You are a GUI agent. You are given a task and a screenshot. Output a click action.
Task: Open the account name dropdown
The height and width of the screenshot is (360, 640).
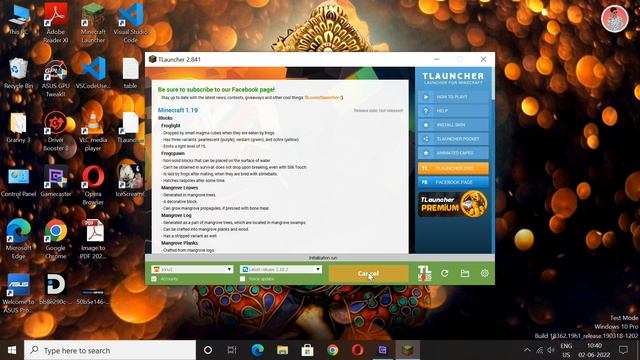192,269
